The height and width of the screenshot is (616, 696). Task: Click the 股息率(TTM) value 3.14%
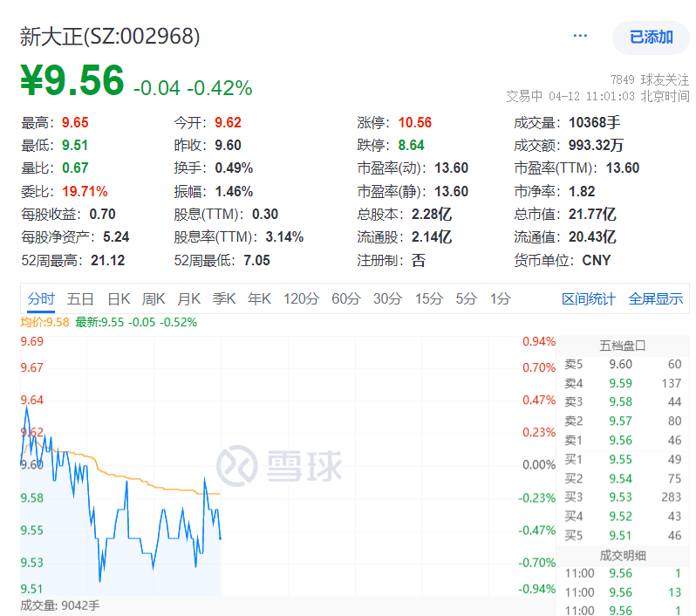click(x=284, y=236)
